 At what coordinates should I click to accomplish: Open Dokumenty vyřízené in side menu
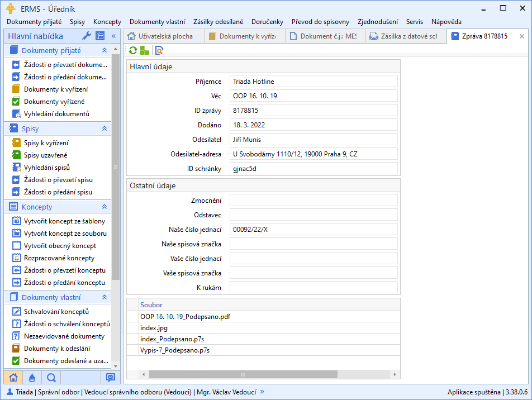(x=54, y=102)
